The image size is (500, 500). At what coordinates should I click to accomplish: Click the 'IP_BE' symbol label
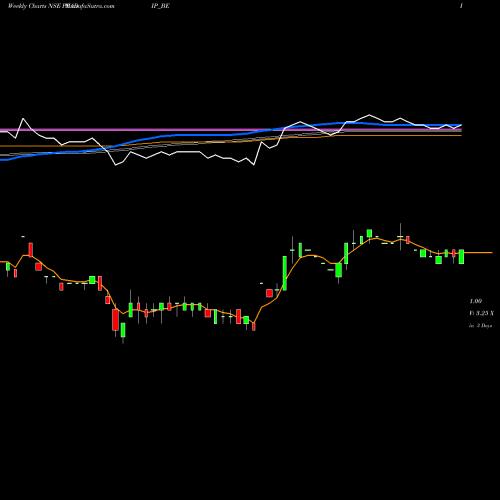click(160, 6)
